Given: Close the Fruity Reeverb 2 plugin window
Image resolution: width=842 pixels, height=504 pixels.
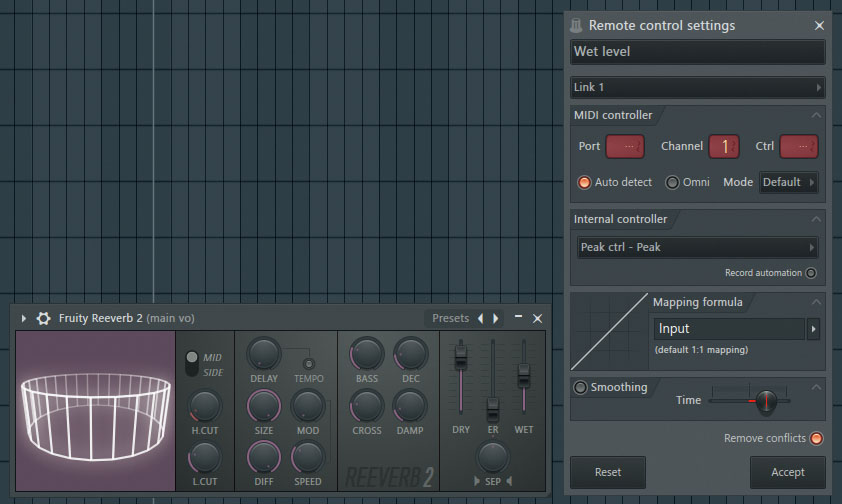Looking at the screenshot, I should [537, 318].
